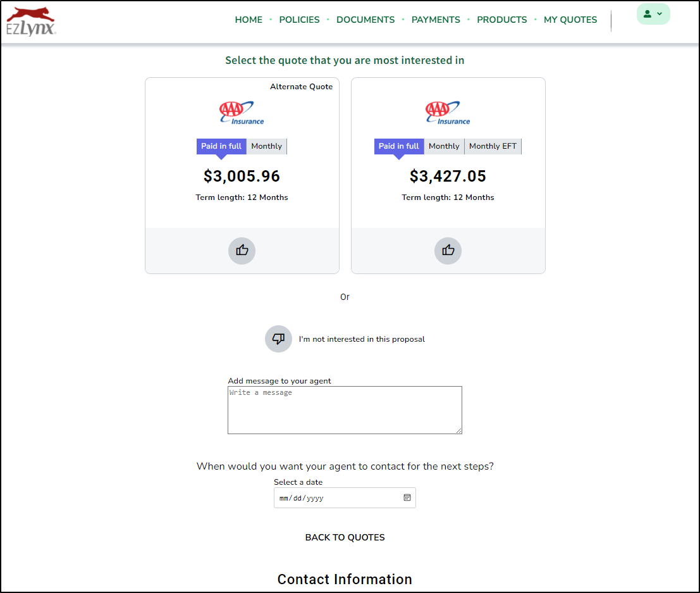The image size is (700, 593).
Task: Click BACK TO QUOTES
Action: tap(345, 537)
